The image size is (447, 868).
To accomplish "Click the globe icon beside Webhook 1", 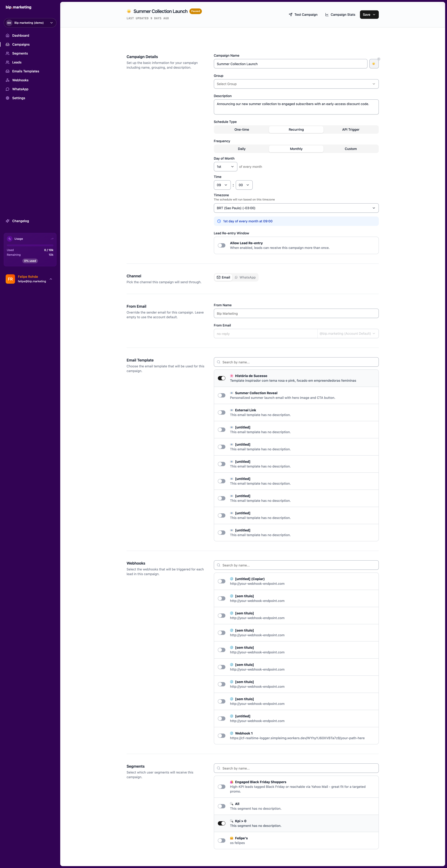I will pos(232,733).
